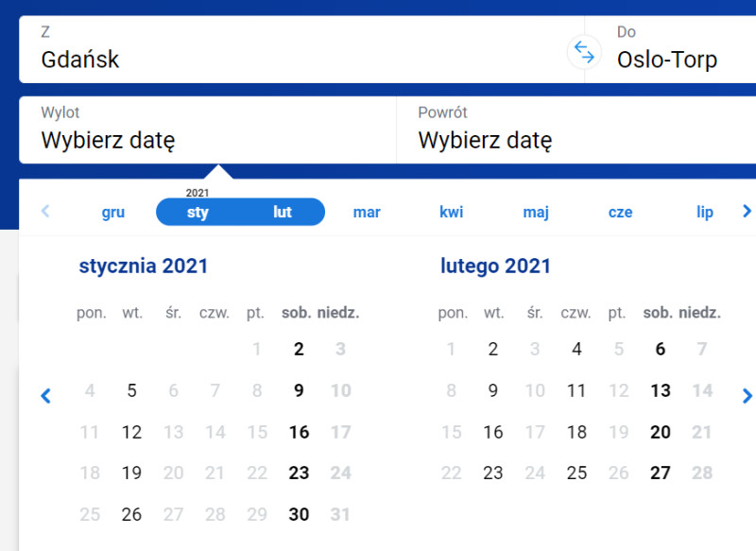Choose 25 lutego 2021 in calendar
The height and width of the screenshot is (551, 756).
(576, 473)
